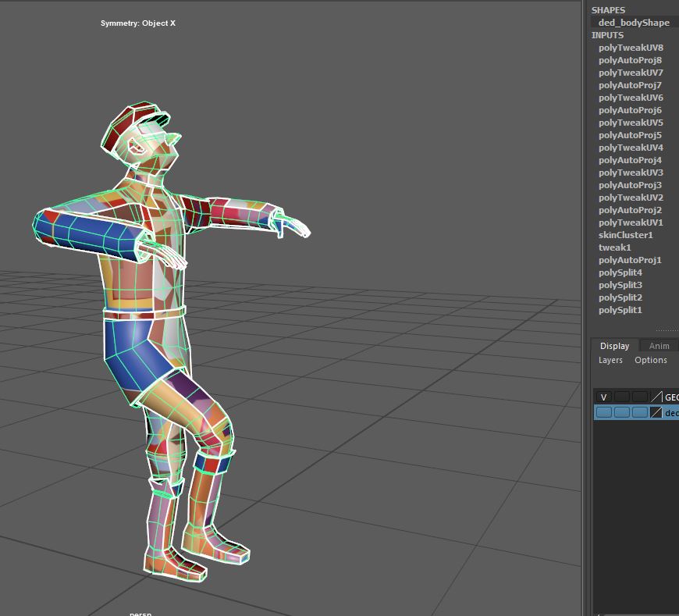Click the GEO layer color swatch
The height and width of the screenshot is (616, 679).
point(656,397)
